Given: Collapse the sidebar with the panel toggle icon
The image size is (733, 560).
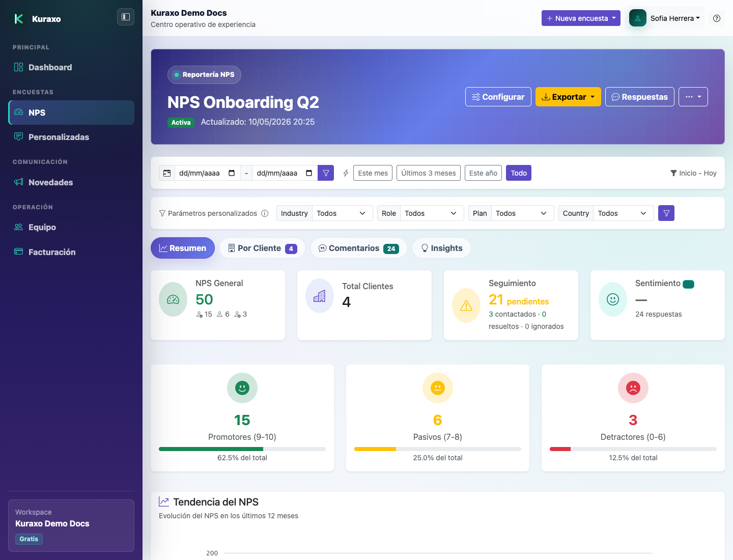Looking at the screenshot, I should coord(126,17).
